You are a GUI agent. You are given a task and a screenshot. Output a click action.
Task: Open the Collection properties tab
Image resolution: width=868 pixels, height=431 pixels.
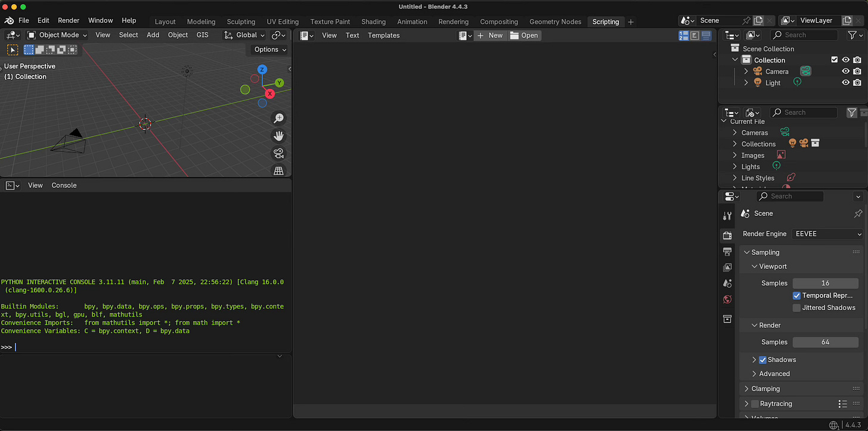[x=727, y=319]
